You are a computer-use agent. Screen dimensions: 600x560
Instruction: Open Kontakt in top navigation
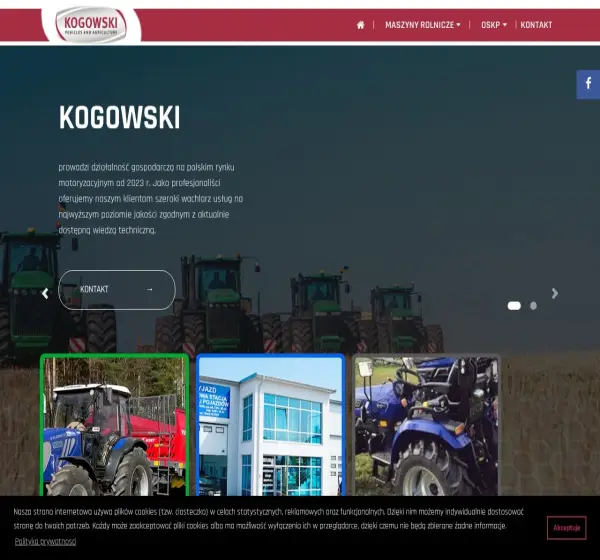coord(536,25)
